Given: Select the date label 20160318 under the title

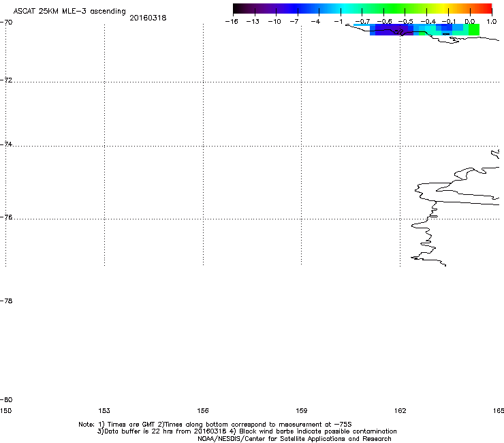Looking at the screenshot, I should (x=148, y=18).
